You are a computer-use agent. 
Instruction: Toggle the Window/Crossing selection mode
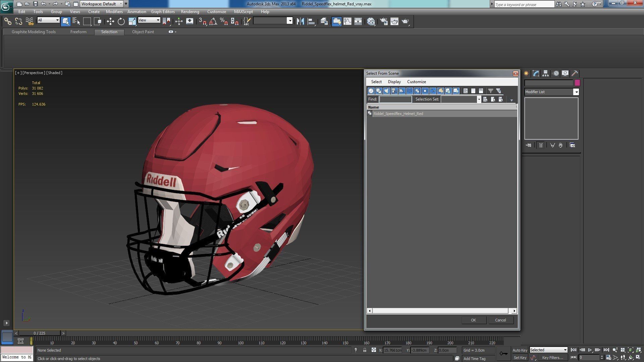pyautogui.click(x=98, y=21)
